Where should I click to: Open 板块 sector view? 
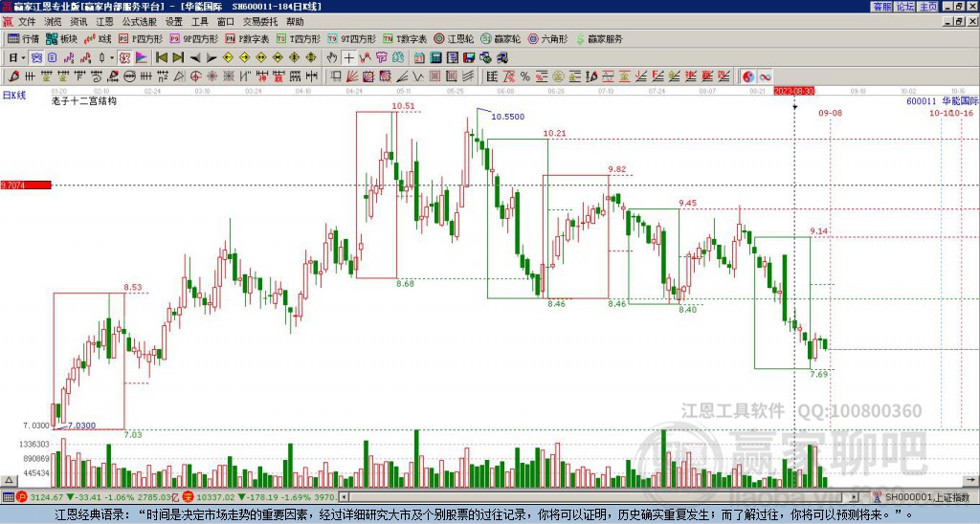62,38
